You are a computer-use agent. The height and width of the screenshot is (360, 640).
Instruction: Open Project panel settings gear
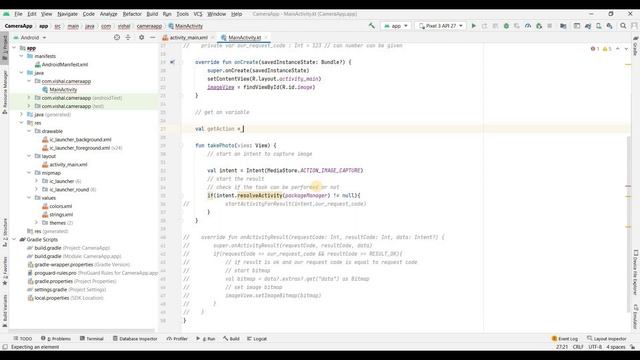[x=141, y=37]
